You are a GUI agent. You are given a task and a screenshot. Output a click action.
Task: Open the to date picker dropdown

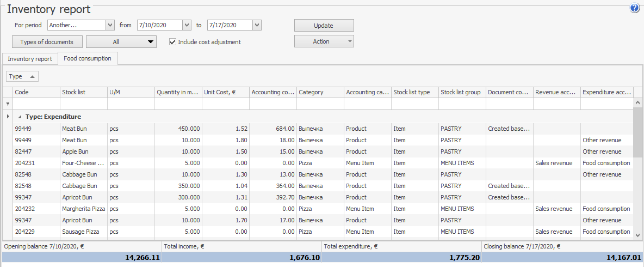257,25
